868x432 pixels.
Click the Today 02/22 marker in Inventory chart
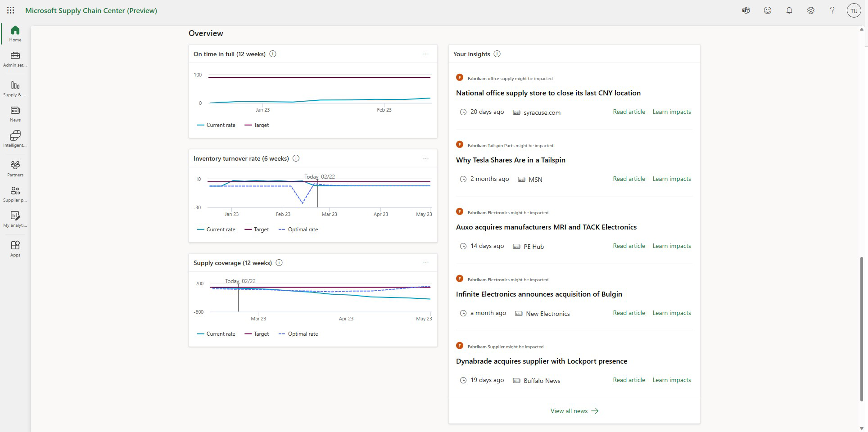tap(320, 177)
